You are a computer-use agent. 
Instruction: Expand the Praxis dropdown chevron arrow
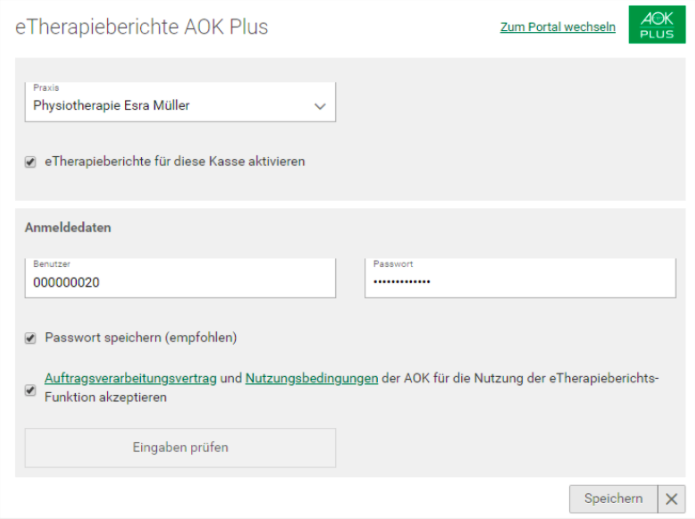[320, 106]
